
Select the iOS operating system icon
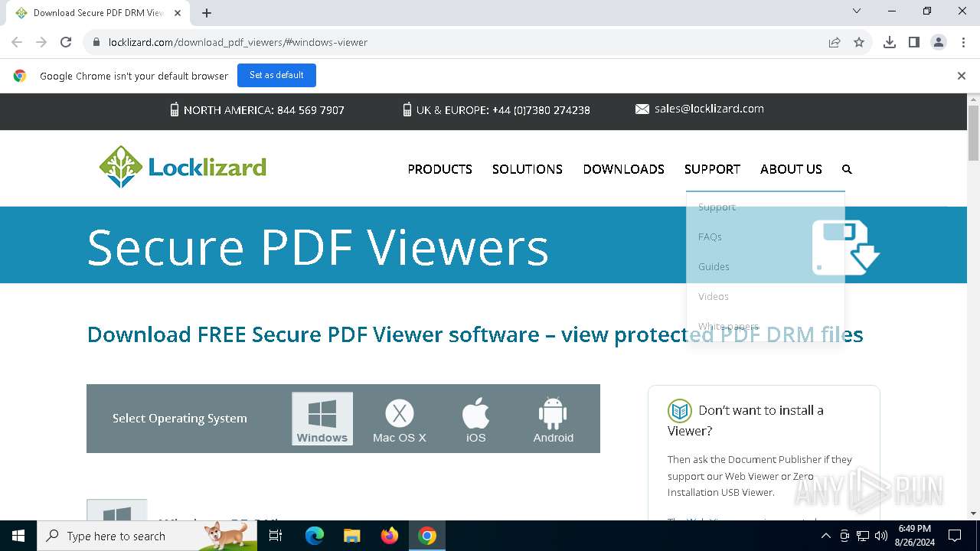475,420
